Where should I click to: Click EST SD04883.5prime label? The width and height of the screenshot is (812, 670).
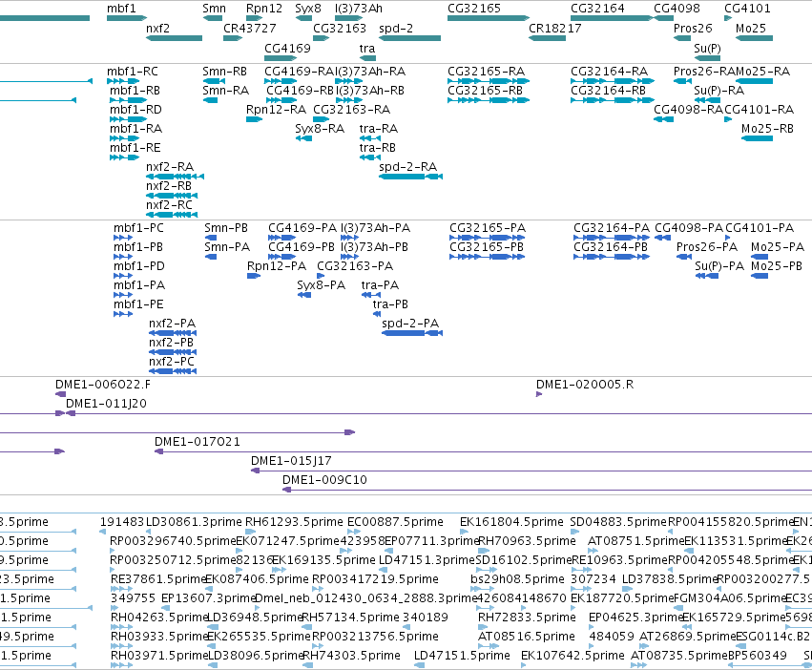(x=618, y=522)
